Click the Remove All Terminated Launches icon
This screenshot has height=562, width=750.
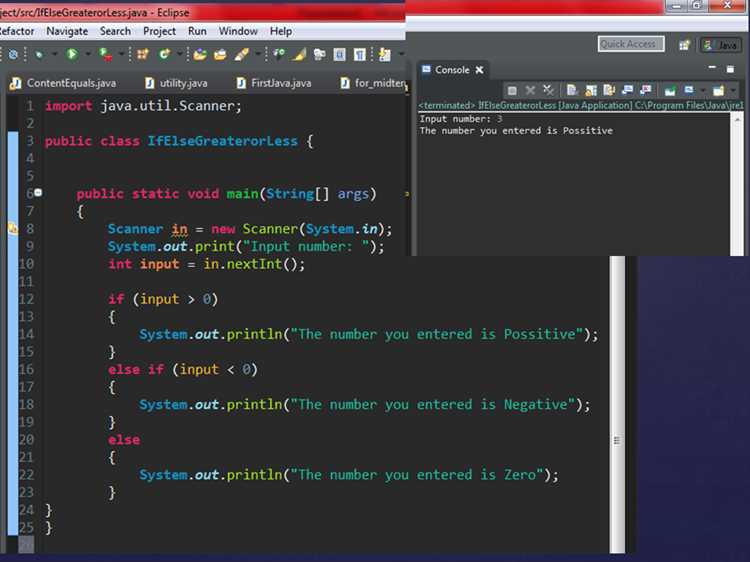point(548,90)
